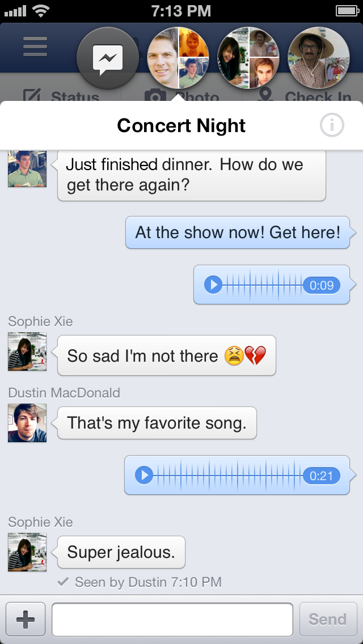Screen dimensions: 363x644
Task: Play the 0:21 voice message
Action: click(x=144, y=475)
